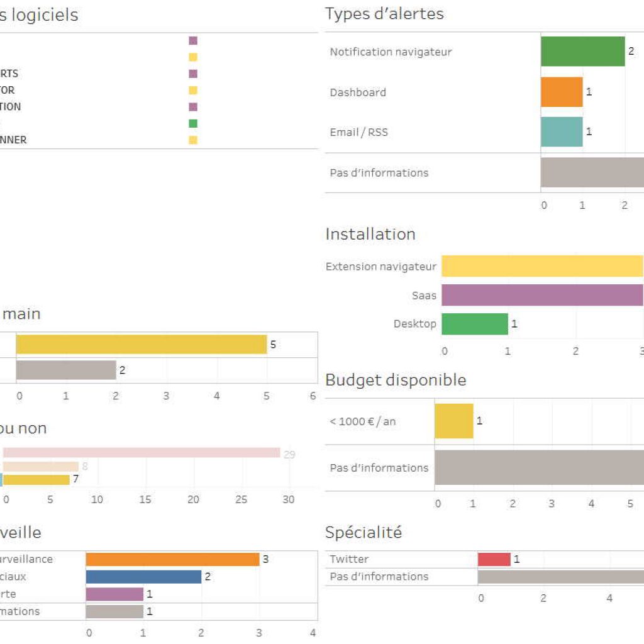
Task: Click 'Pas d'informations' in Types d'alertes
Action: pyautogui.click(x=379, y=173)
